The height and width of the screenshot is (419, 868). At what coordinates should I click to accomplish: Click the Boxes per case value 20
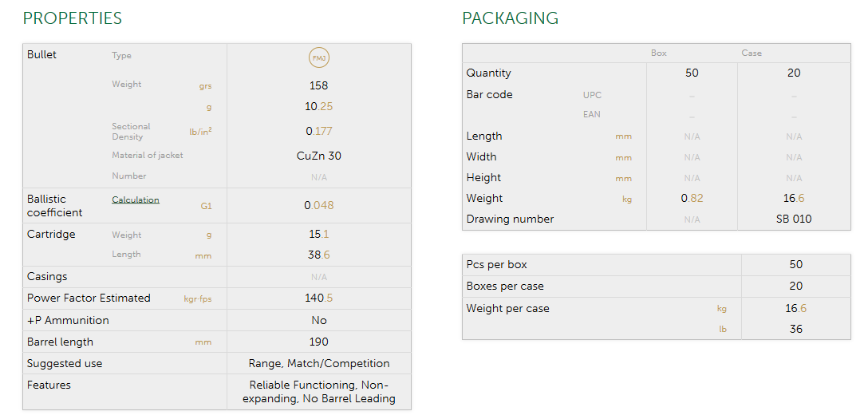(796, 287)
